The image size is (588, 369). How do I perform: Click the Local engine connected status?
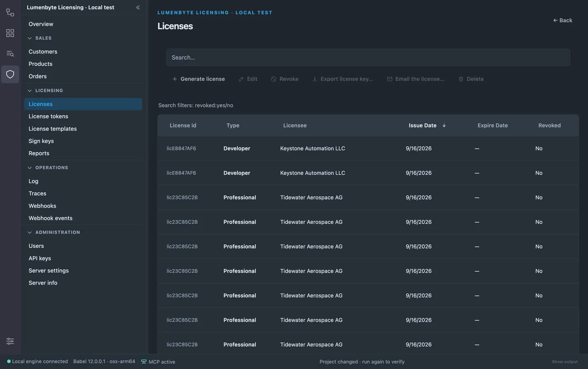point(38,362)
